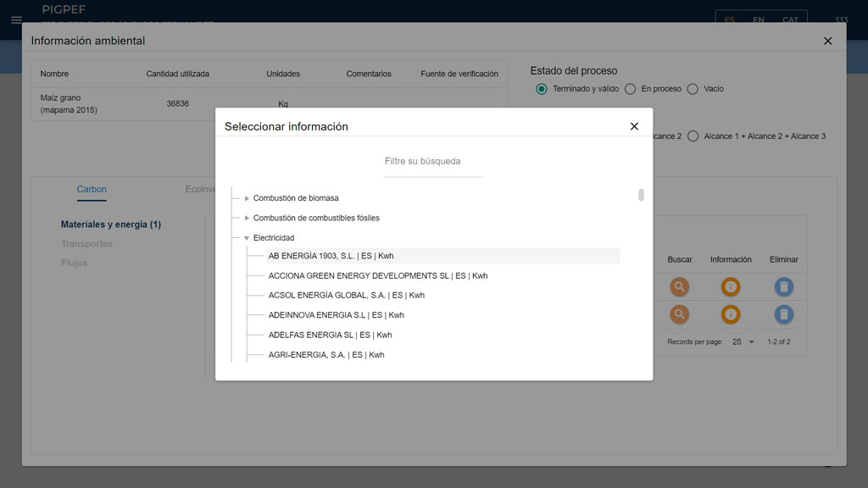Click the 'Filtre su búsqueda' search field
The image size is (868, 488).
point(433,162)
